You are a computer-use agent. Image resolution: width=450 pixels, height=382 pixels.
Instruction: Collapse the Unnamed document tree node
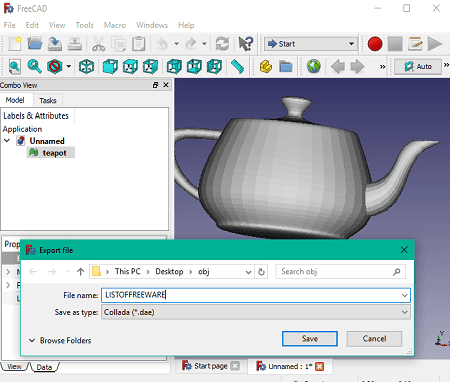(x=7, y=141)
